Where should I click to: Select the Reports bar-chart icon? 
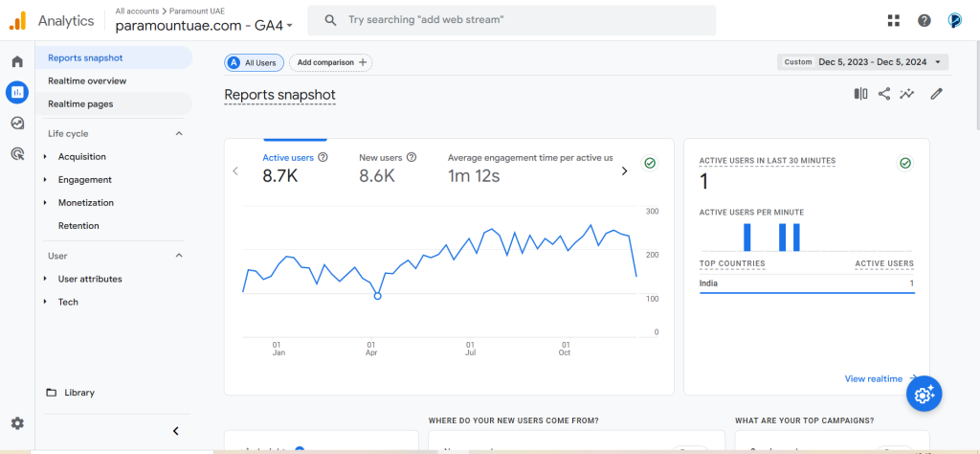click(17, 93)
